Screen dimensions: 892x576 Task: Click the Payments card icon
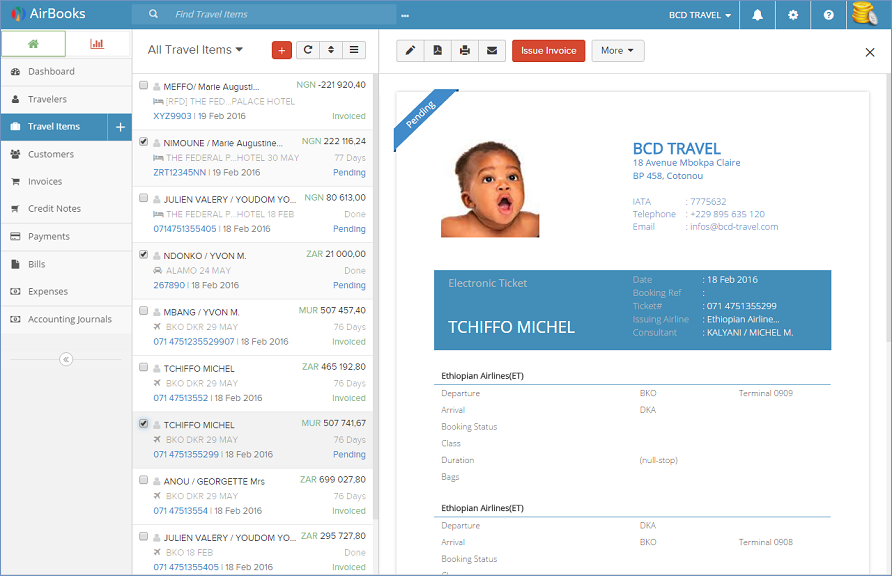click(x=15, y=236)
